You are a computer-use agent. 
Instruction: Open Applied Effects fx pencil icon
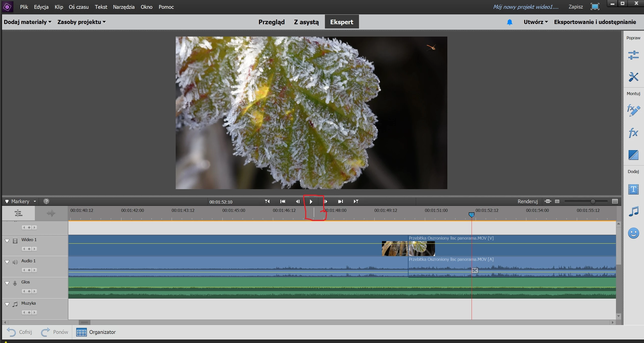click(633, 110)
